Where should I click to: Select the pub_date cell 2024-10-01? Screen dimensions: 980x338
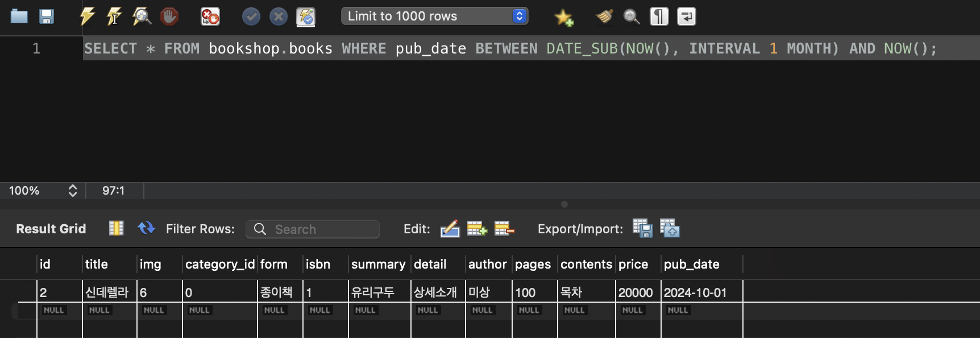click(x=701, y=292)
